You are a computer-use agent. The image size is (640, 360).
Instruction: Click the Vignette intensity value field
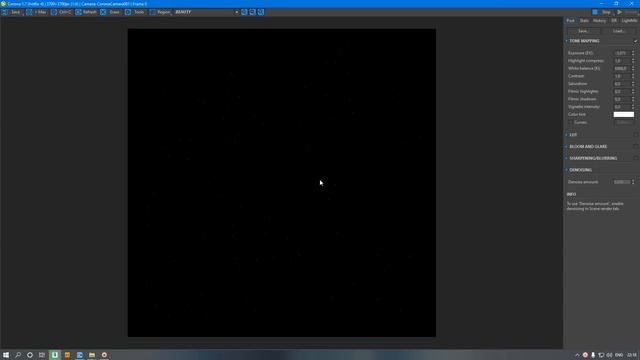[622, 107]
